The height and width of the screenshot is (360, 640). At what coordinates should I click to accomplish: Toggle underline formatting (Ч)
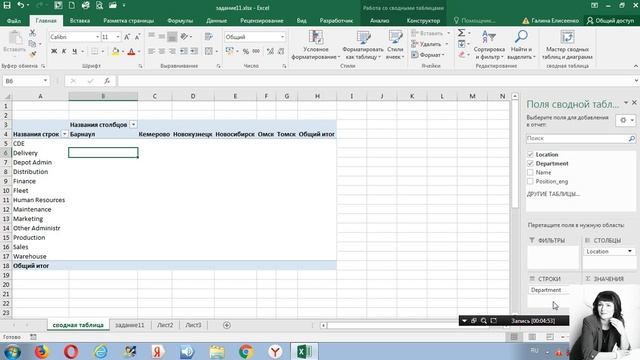[x=74, y=51]
